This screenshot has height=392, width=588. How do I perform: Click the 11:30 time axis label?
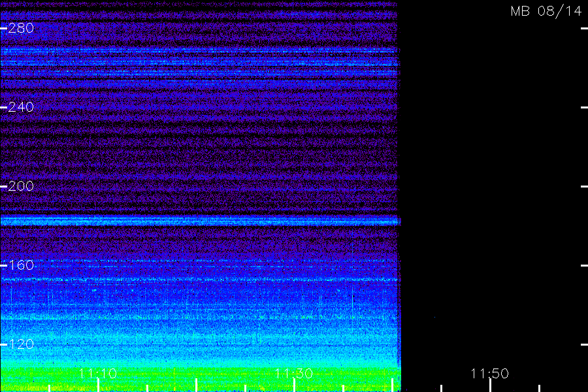point(293,373)
